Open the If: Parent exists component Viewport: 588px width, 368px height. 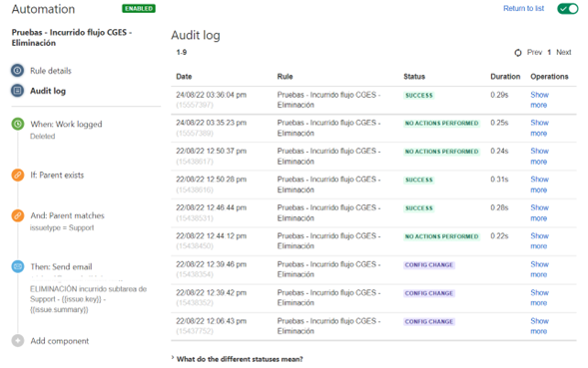click(x=57, y=175)
